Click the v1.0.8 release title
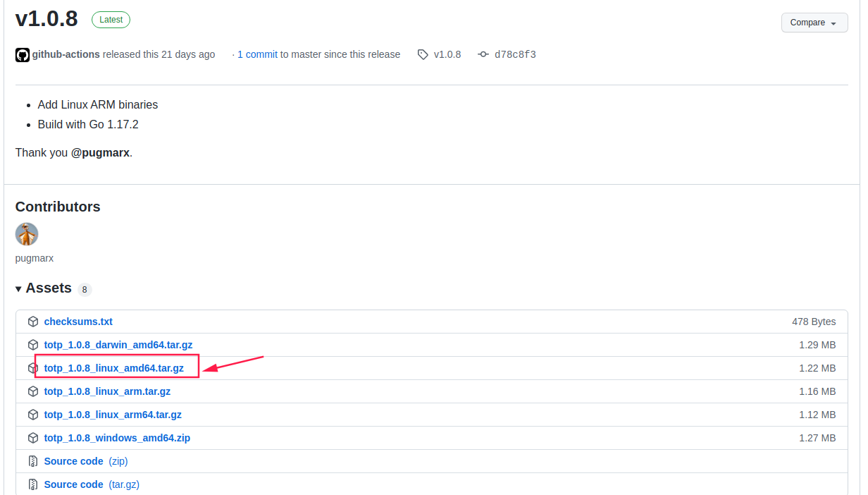Screen dimensions: 868x495 tap(46, 19)
